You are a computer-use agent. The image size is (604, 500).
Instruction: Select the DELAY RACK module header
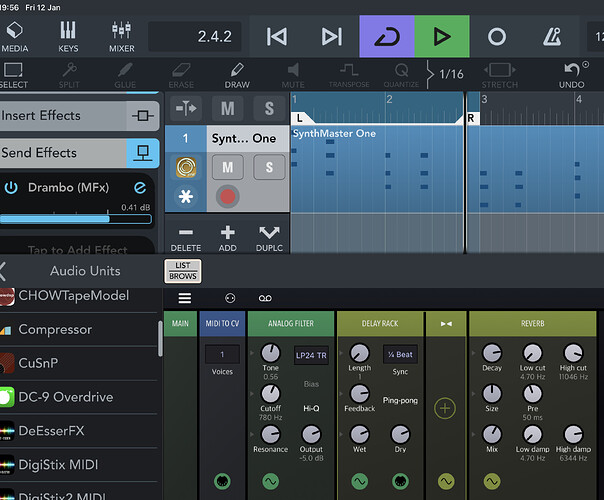380,324
